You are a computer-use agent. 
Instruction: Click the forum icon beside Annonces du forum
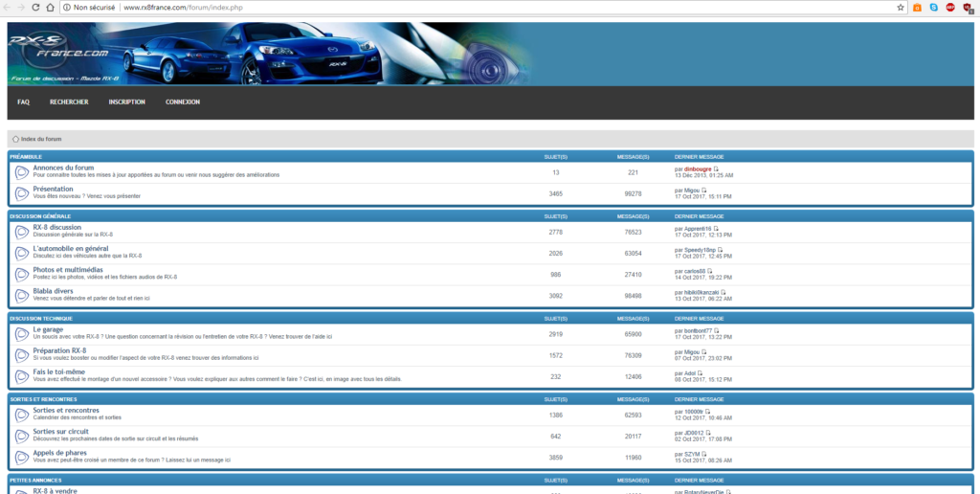pos(22,172)
